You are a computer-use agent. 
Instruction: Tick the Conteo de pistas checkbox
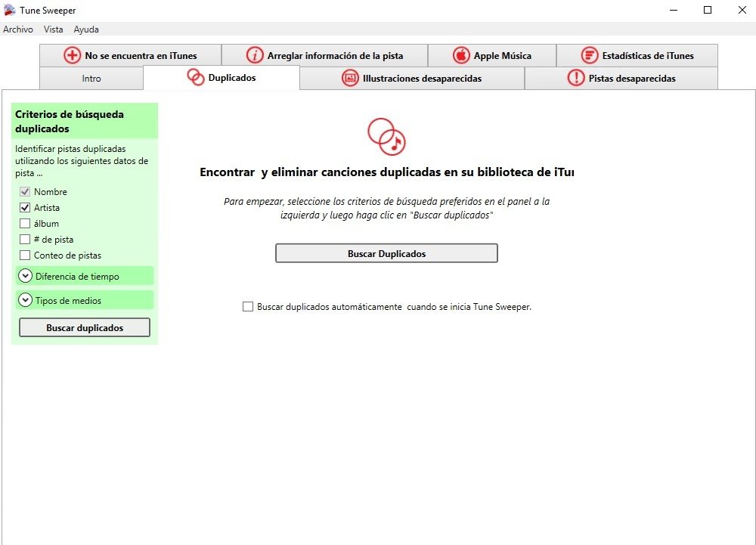pos(25,255)
